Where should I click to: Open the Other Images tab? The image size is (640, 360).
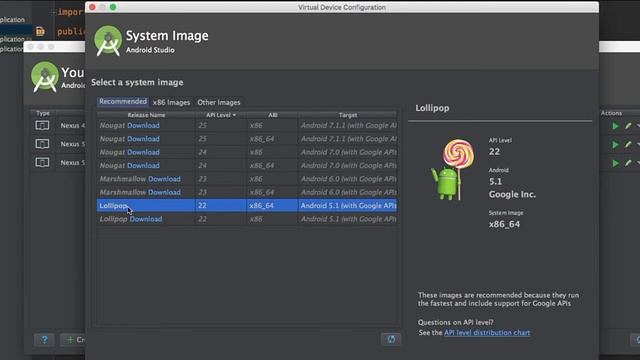point(219,102)
